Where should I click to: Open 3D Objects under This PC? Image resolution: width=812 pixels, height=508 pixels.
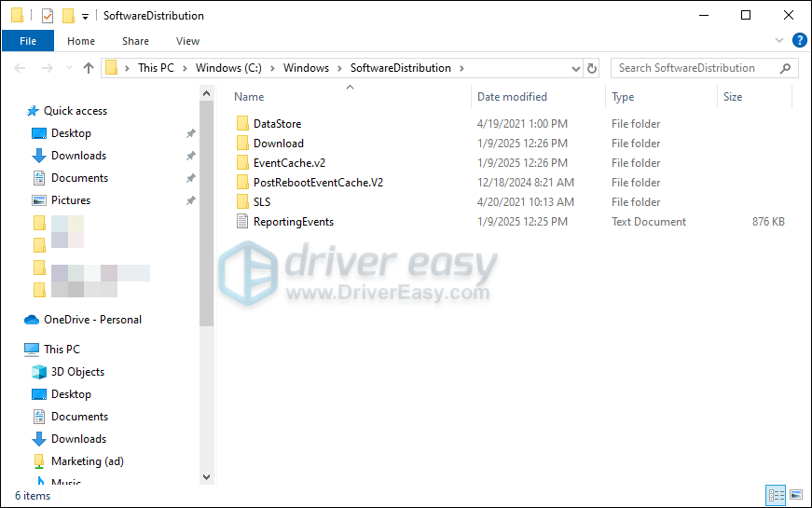point(77,372)
